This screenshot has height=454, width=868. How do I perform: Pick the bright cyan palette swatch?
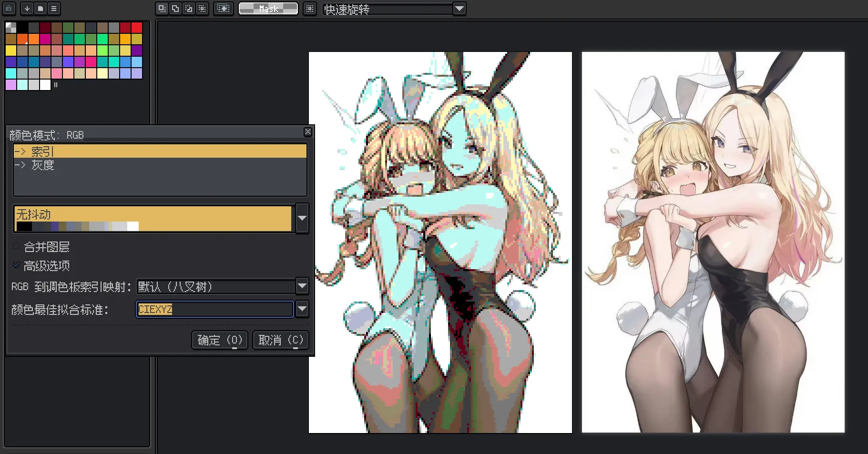coord(11,73)
